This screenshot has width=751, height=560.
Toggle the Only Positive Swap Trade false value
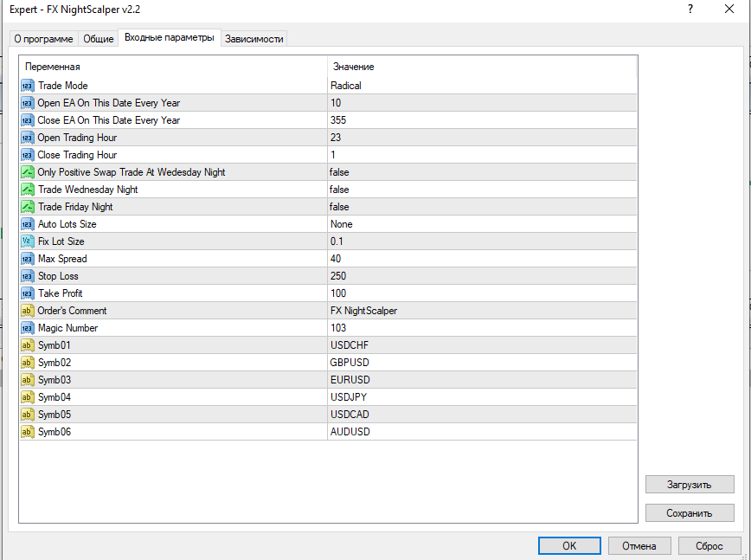[339, 172]
